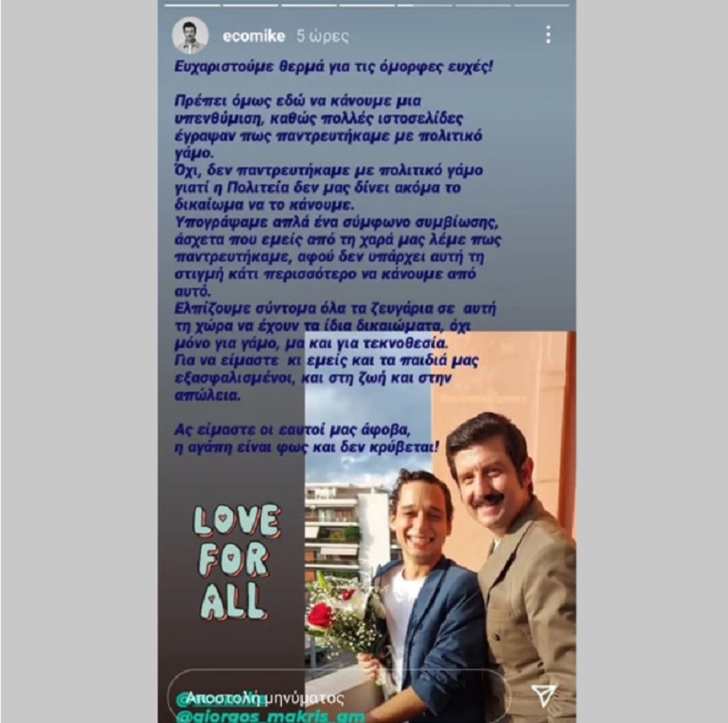Tap the LOVE FOR ALL sticker
This screenshot has height=723, width=728.
tap(237, 562)
